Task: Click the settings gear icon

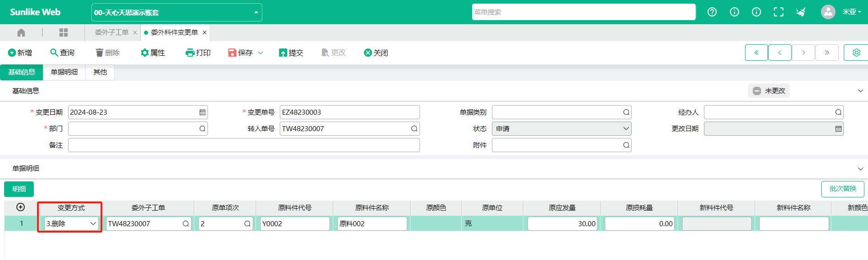Action: (856, 53)
